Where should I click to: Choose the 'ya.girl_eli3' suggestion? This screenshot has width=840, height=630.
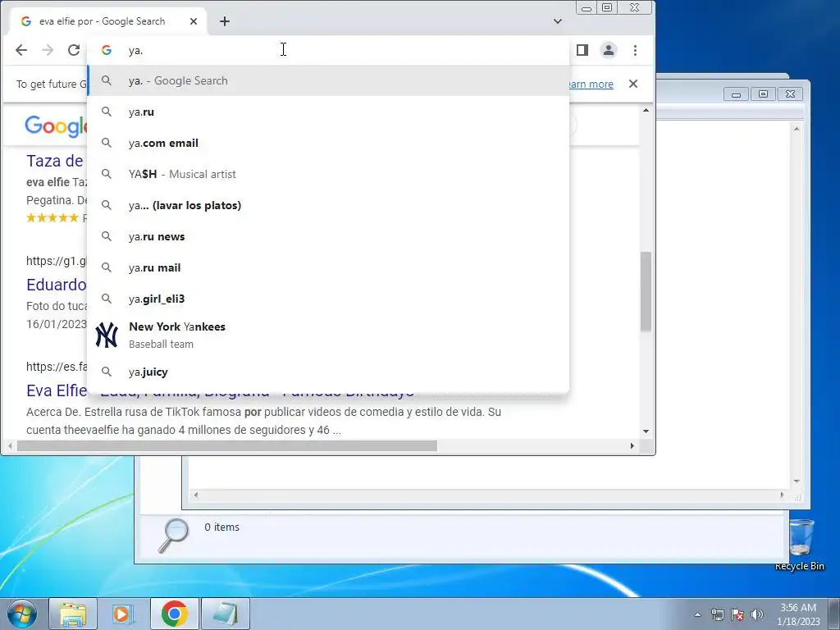pyautogui.click(x=328, y=299)
